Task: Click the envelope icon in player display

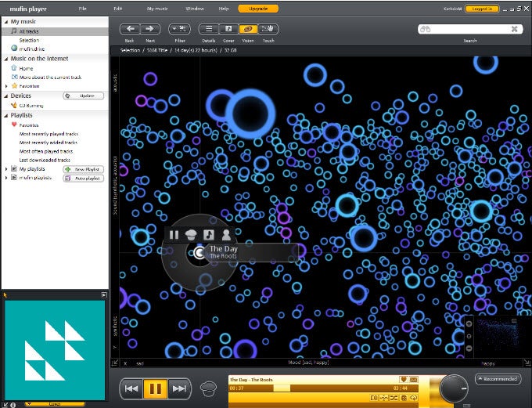Action: pyautogui.click(x=414, y=380)
